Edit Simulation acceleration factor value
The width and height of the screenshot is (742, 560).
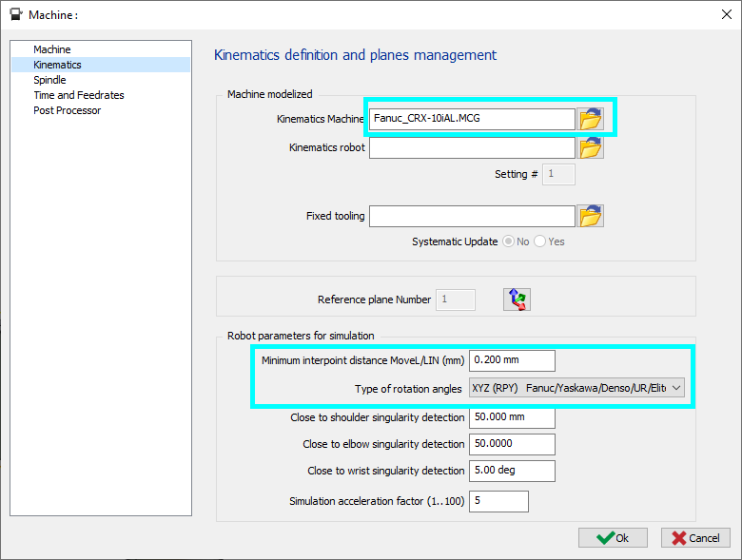click(498, 501)
